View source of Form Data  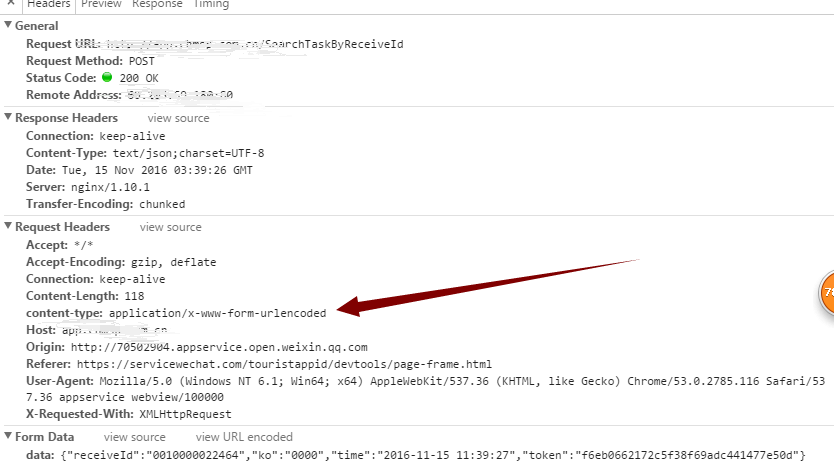tap(134, 437)
